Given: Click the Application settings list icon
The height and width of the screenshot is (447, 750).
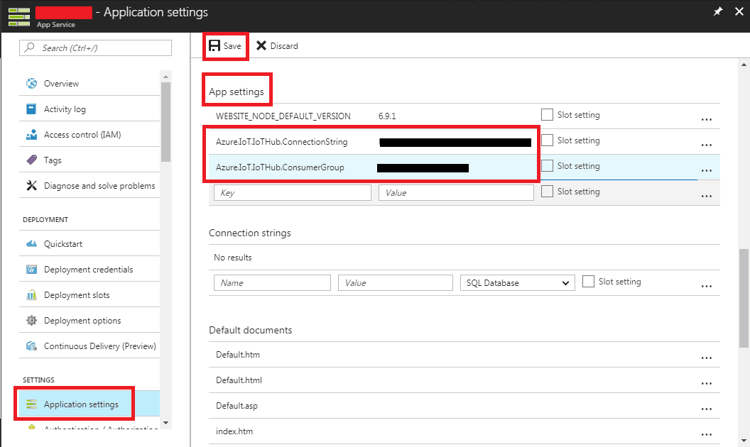Looking at the screenshot, I should tap(32, 404).
